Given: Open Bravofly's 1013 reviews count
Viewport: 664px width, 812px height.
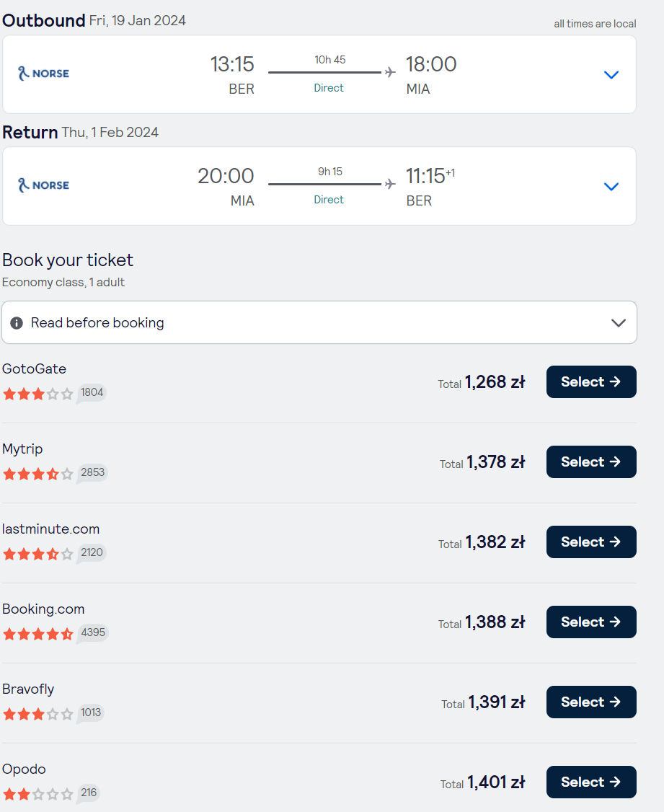Looking at the screenshot, I should (91, 712).
